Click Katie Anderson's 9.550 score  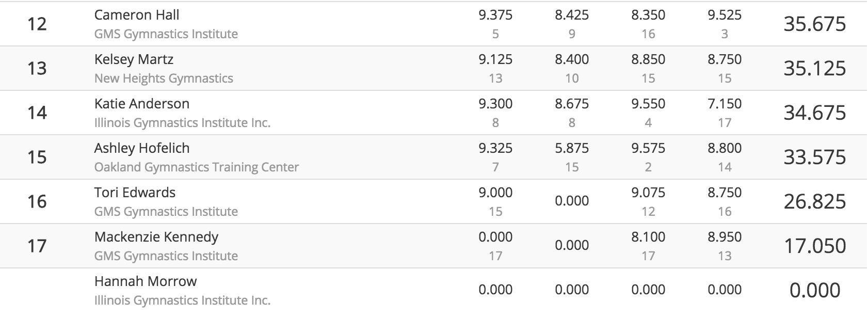click(648, 104)
